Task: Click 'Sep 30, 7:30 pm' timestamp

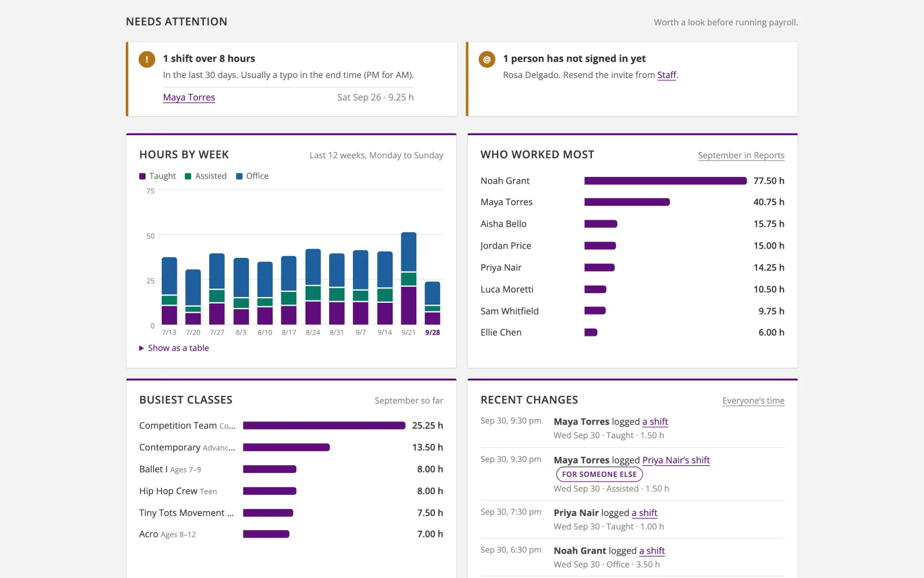Action: [x=511, y=512]
